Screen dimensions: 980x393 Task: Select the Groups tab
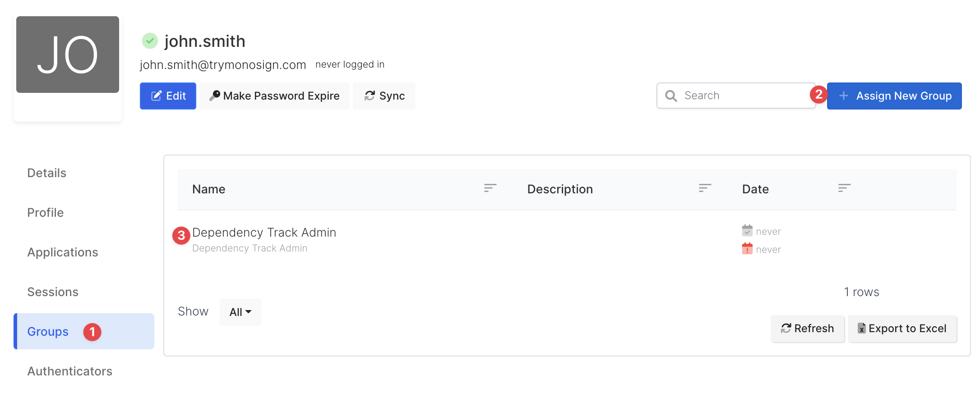(x=48, y=332)
